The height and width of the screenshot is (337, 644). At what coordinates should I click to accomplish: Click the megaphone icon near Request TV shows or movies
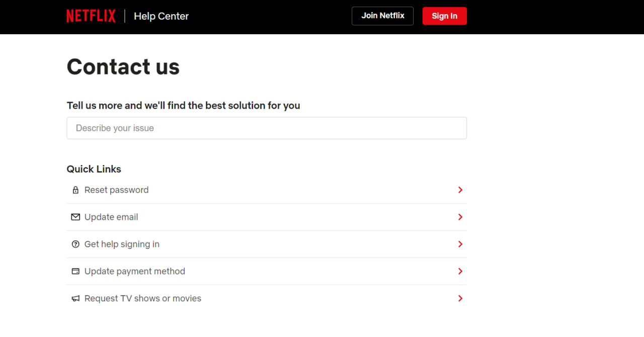pos(75,298)
